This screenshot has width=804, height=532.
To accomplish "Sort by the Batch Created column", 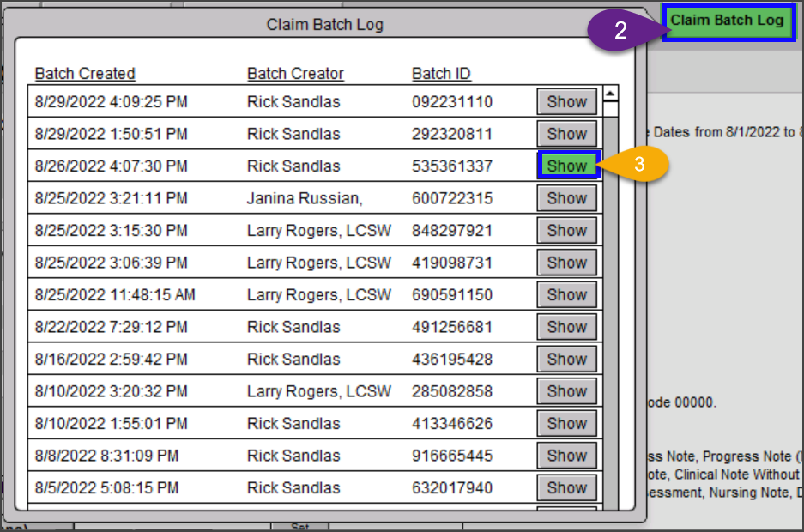I will click(x=84, y=73).
